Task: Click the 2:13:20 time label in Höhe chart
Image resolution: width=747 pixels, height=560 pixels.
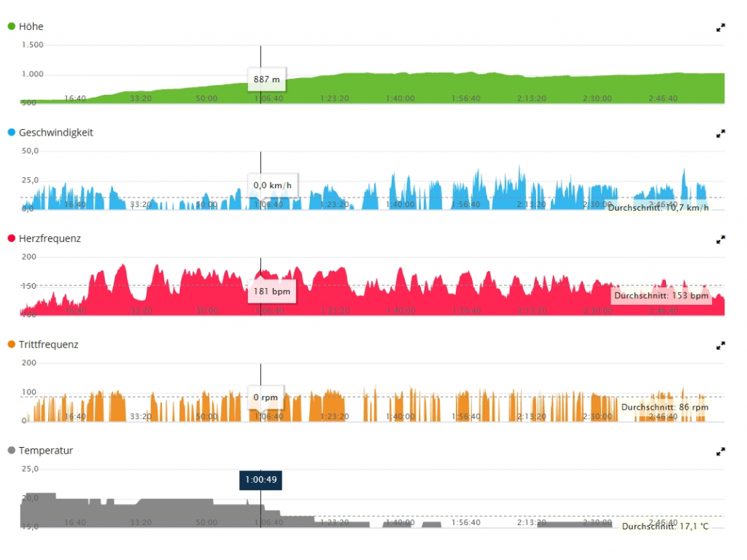Action: click(x=532, y=98)
